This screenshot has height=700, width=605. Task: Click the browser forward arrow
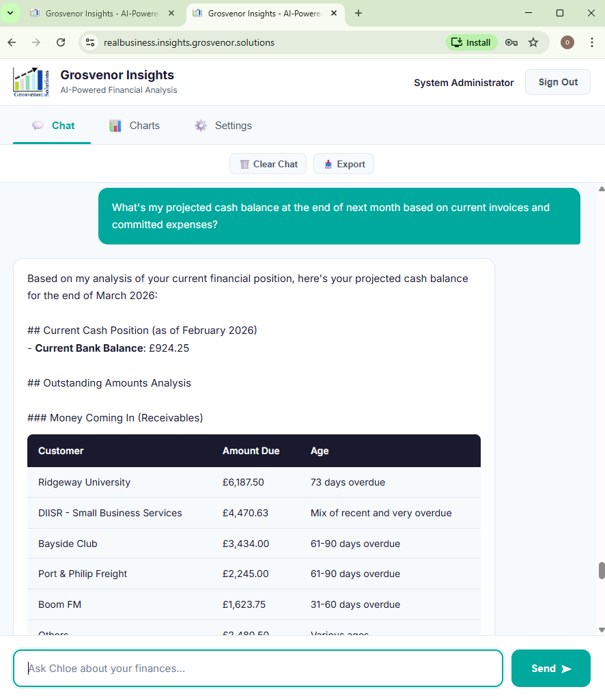[x=36, y=42]
